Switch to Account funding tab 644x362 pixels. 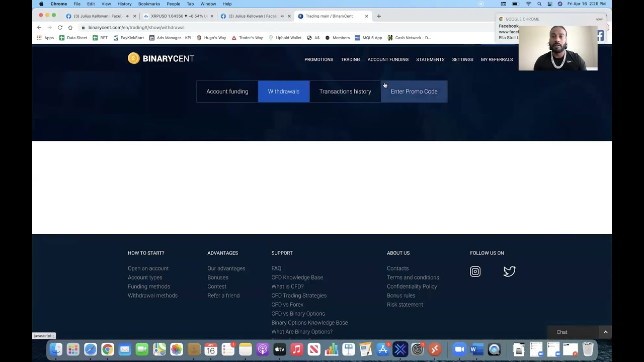tap(227, 92)
